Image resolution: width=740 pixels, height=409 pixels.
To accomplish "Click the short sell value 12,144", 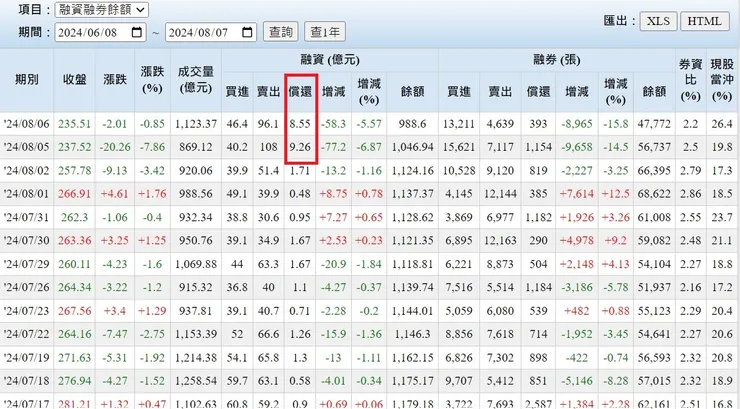I will click(500, 194).
